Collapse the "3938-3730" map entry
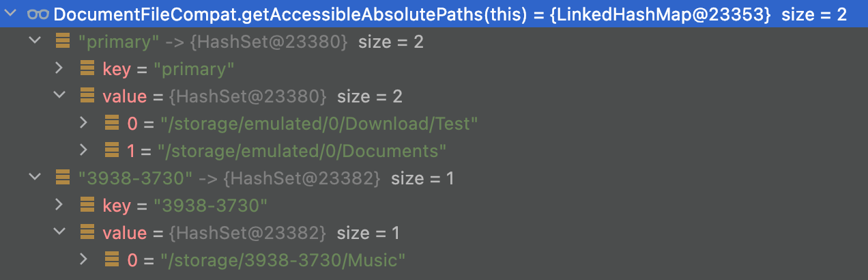 34,178
